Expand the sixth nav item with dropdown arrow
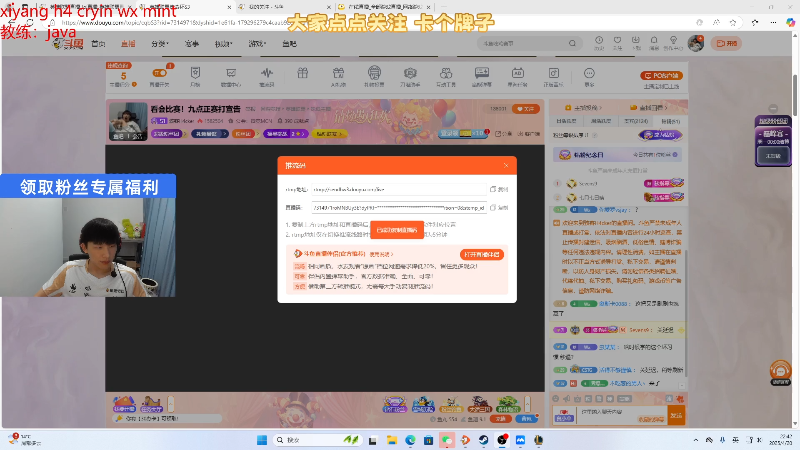The image size is (800, 450). coord(257,44)
